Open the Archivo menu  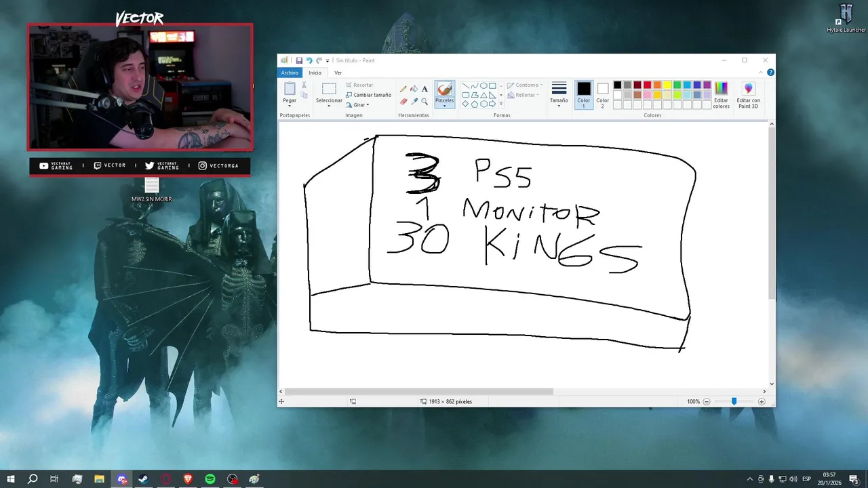pos(290,73)
